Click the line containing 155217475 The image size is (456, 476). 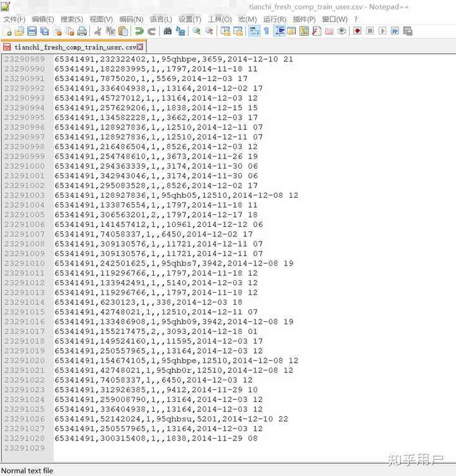(x=156, y=331)
